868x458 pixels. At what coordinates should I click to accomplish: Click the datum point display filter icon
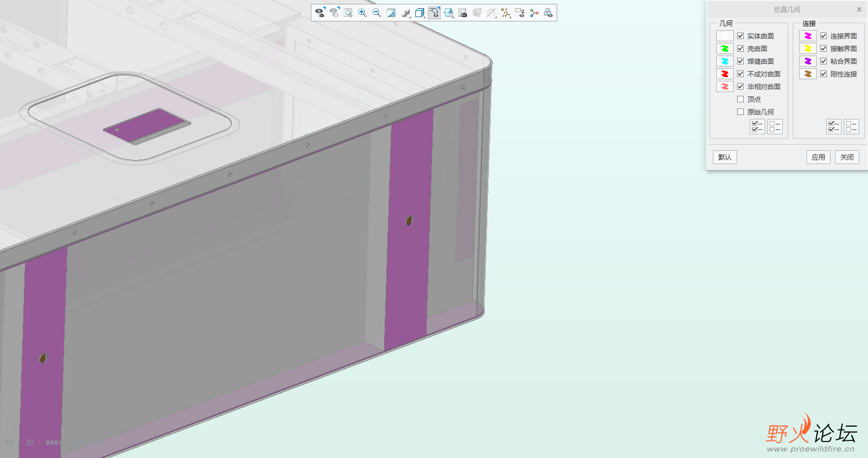coord(506,13)
